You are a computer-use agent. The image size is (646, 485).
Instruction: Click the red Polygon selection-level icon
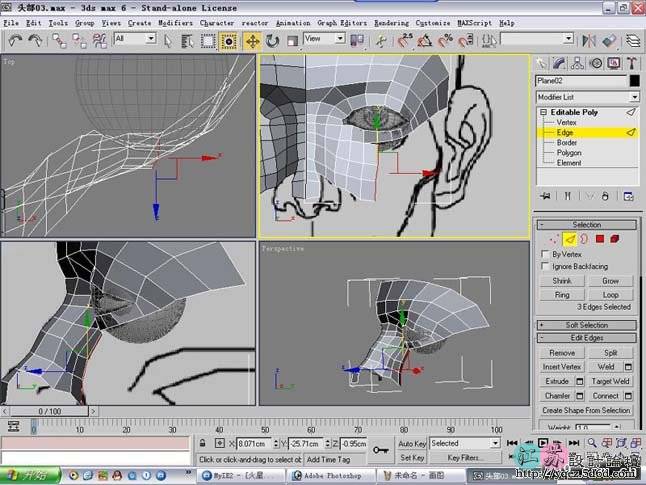[x=600, y=239]
